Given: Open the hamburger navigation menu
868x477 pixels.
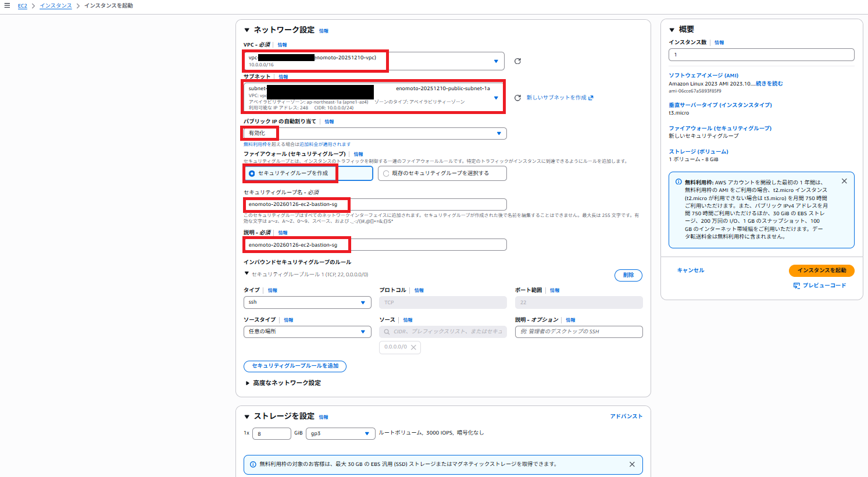Looking at the screenshot, I should pos(7,5).
